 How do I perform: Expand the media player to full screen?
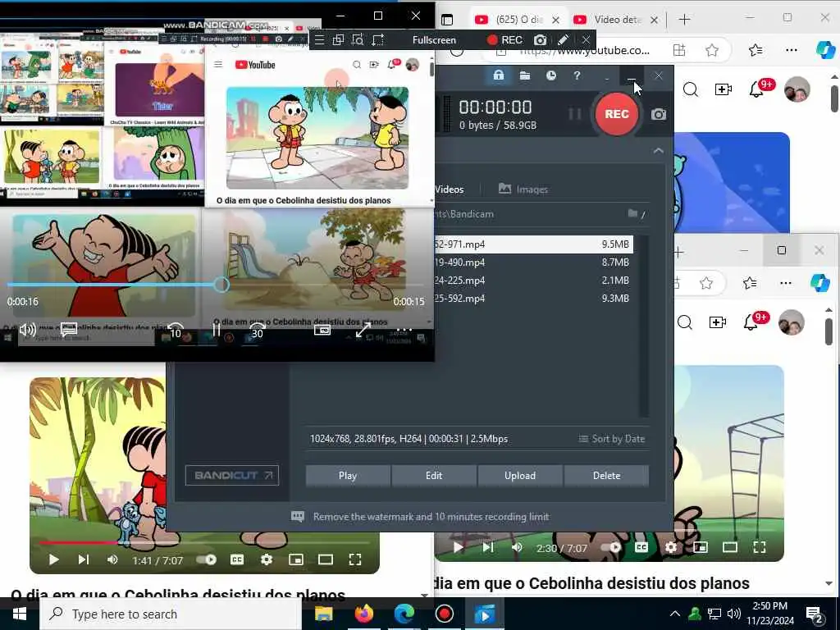point(363,330)
